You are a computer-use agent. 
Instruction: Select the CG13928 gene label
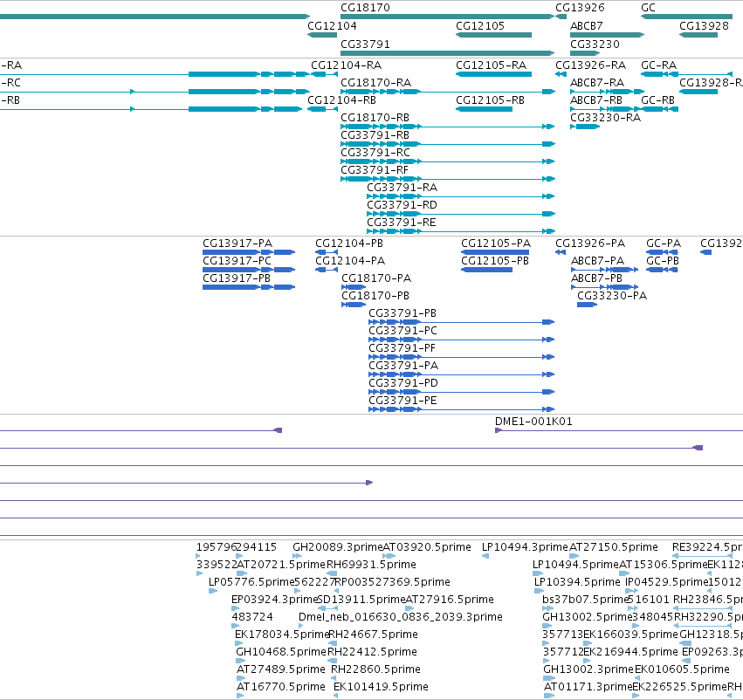coord(704,26)
